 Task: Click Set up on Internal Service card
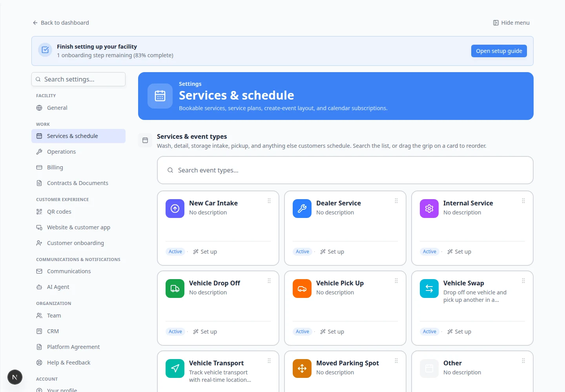[x=459, y=252]
